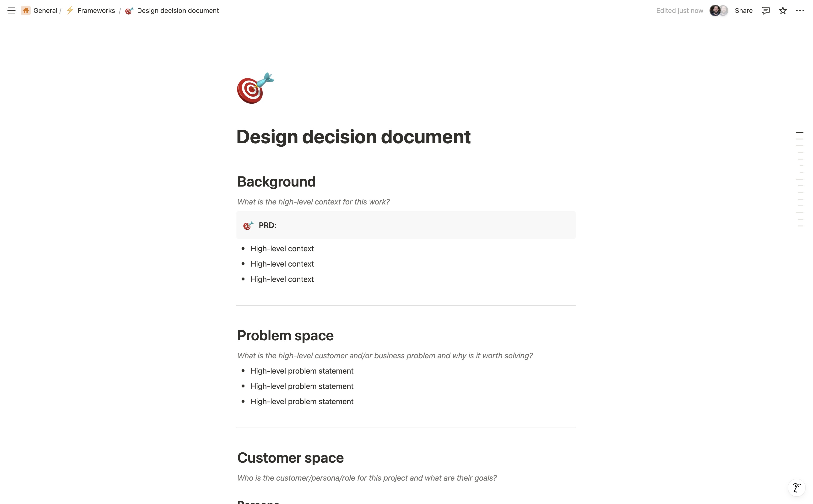The width and height of the screenshot is (813, 504).
Task: Select Design decision document breadcrumb
Action: coord(178,11)
